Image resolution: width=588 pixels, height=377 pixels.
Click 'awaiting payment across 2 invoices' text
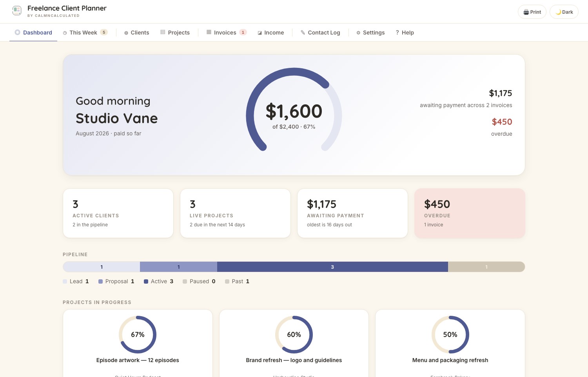466,105
